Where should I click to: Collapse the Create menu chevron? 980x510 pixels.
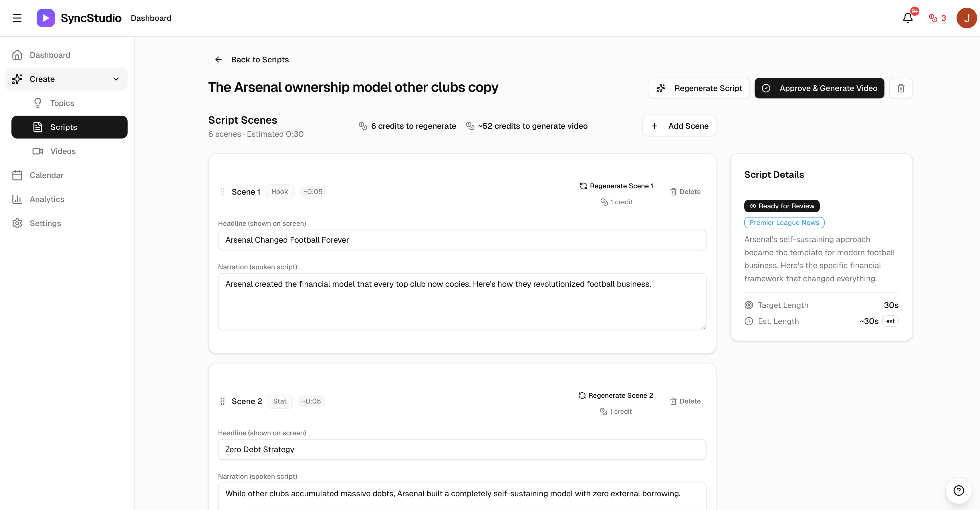point(116,79)
